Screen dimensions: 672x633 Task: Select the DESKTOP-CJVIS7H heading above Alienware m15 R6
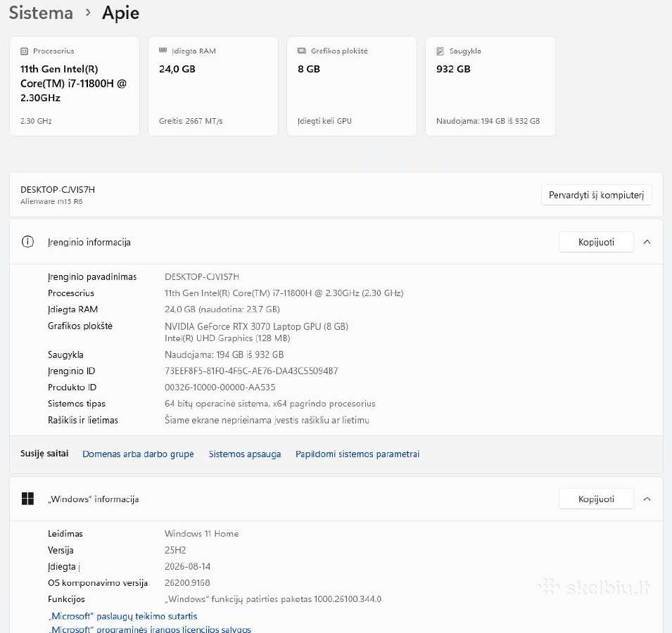click(58, 190)
